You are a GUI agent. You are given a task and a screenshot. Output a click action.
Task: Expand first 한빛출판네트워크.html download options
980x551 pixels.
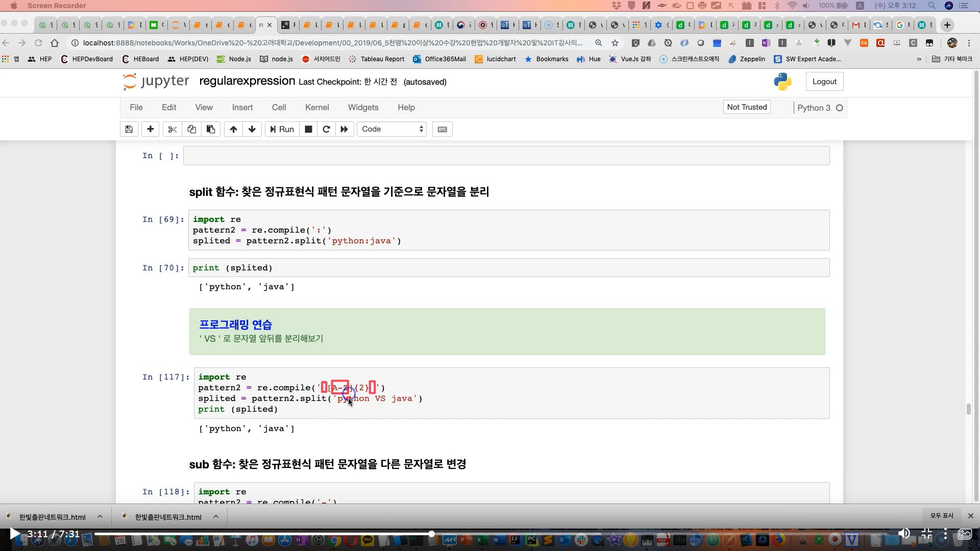100,516
